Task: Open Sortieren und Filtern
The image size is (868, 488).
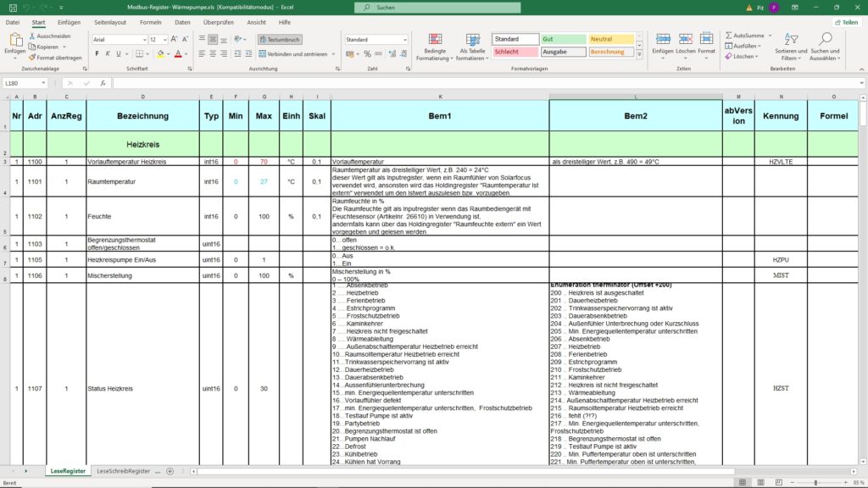Action: [791, 46]
